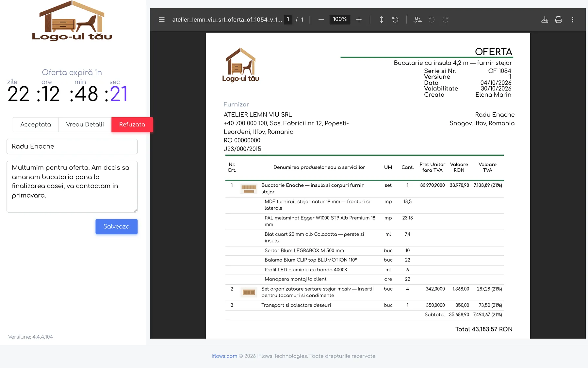The width and height of the screenshot is (588, 368).
Task: Zoom in on the PDF document
Action: tap(359, 20)
